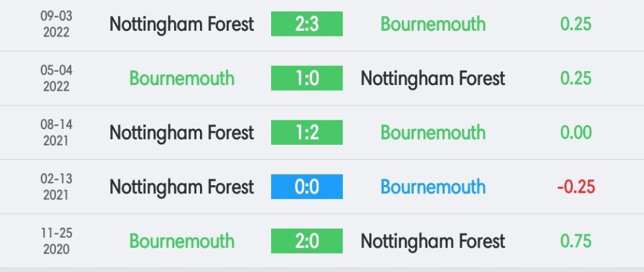The image size is (644, 272).
Task: Select Nottingham Forest in the 08-14 2021 match
Action: (182, 133)
